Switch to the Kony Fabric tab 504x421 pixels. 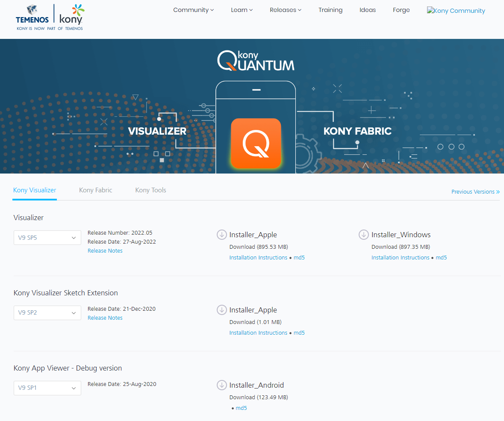pyautogui.click(x=95, y=190)
